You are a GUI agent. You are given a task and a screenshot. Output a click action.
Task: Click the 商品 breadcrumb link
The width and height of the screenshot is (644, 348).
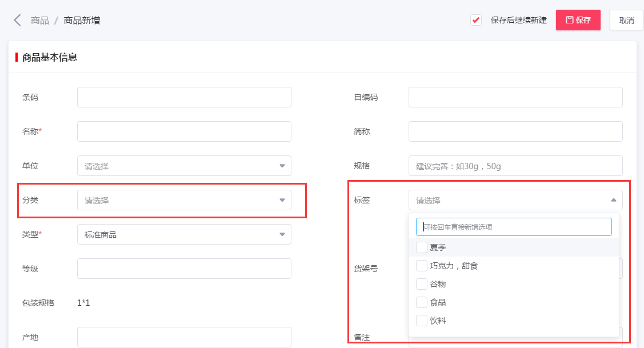click(x=39, y=21)
